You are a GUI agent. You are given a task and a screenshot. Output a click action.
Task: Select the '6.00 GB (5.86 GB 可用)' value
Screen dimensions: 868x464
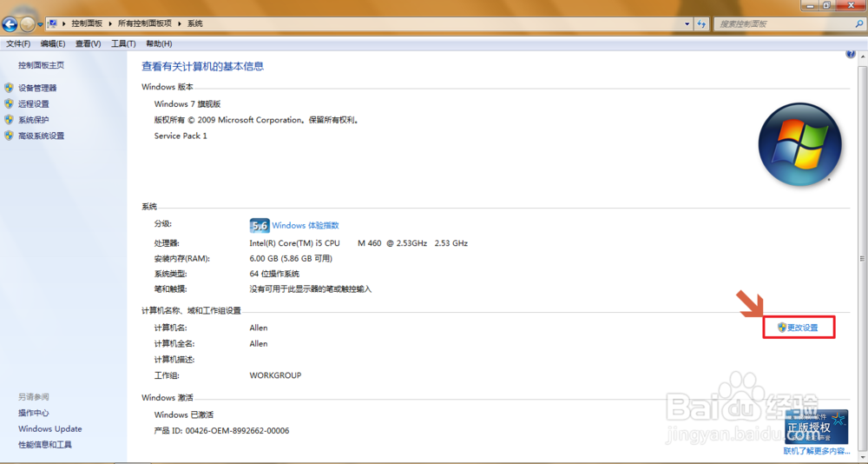[x=291, y=258]
